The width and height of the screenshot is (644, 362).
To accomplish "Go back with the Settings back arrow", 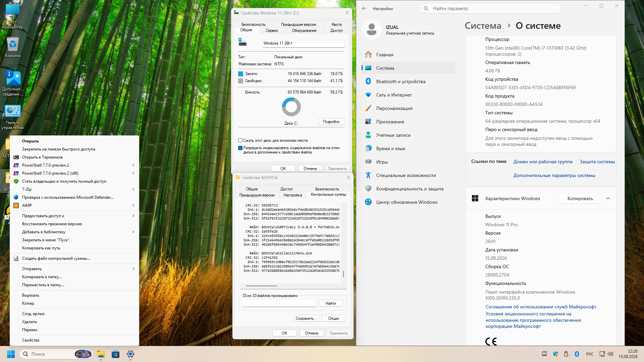I will coord(364,8).
